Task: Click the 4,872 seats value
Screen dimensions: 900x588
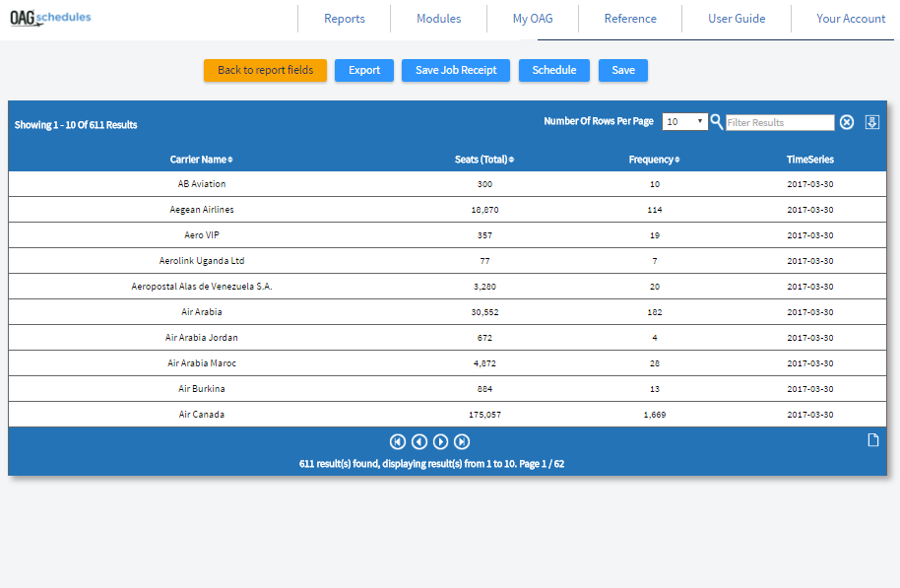Action: 484,362
